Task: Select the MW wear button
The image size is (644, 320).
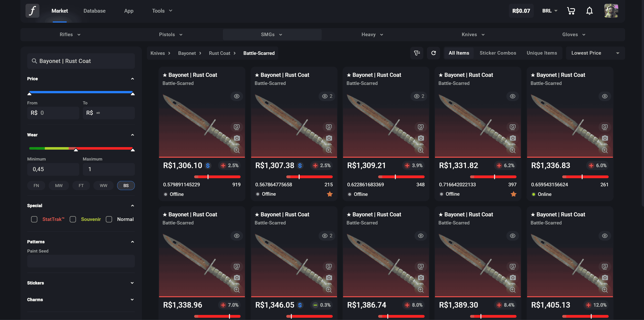Action: pyautogui.click(x=59, y=186)
